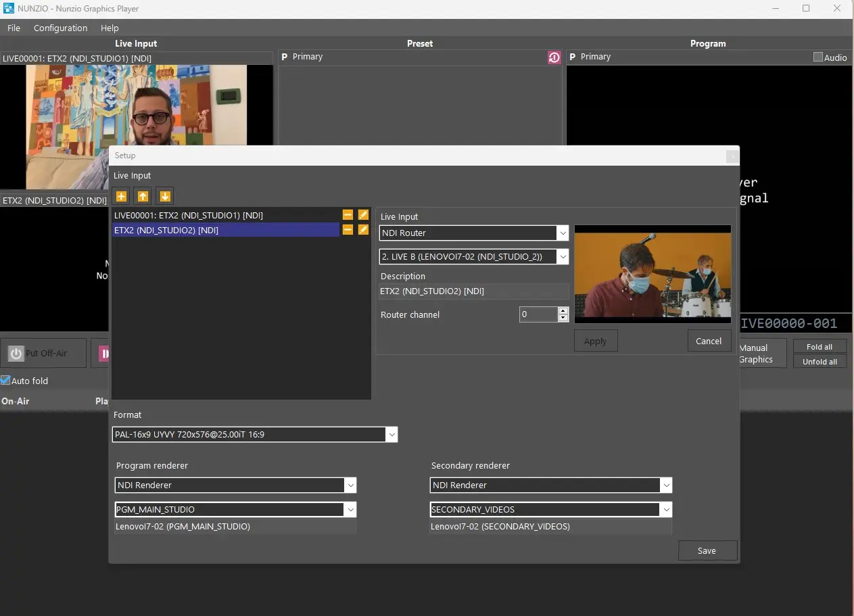Click the Save button in Setup
This screenshot has height=616, width=854.
tap(707, 550)
